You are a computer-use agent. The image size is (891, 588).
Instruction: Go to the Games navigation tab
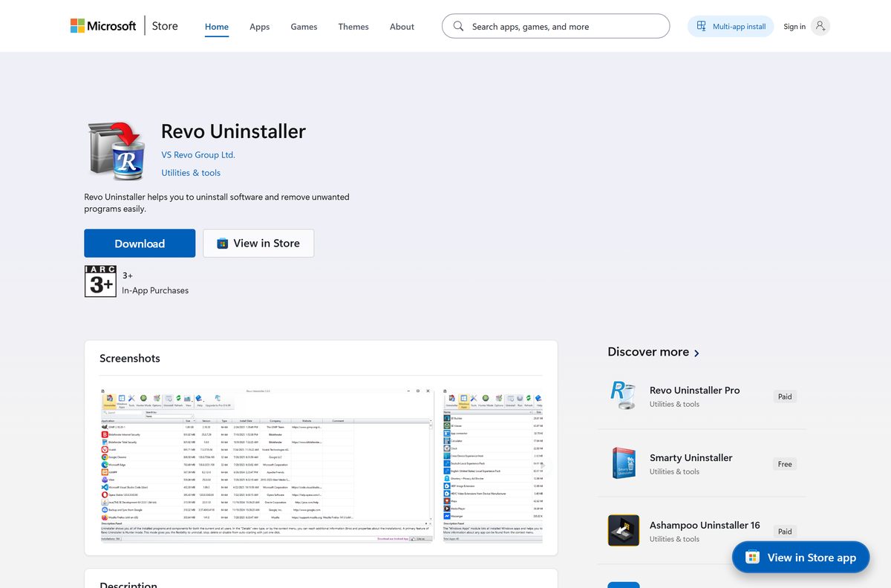[304, 27]
